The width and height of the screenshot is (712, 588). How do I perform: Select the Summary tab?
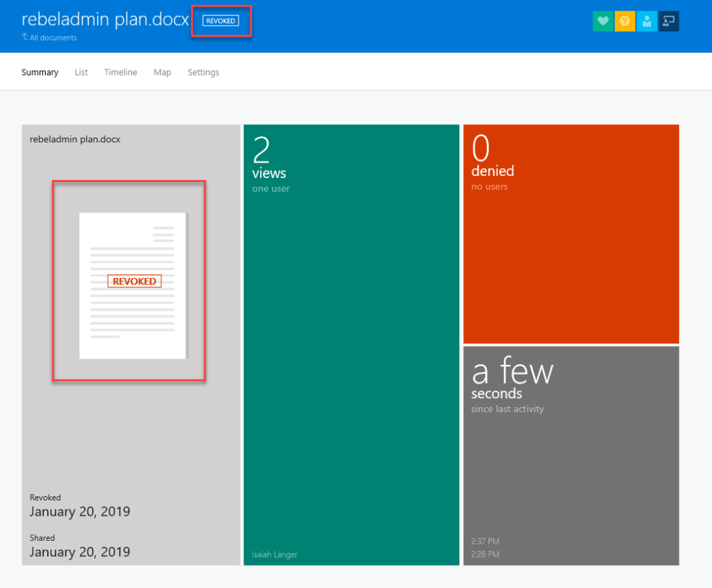click(x=40, y=72)
